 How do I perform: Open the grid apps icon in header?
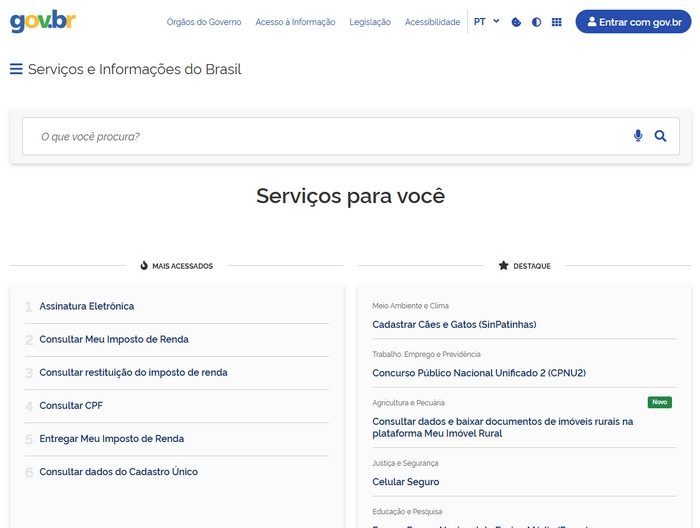coord(557,22)
